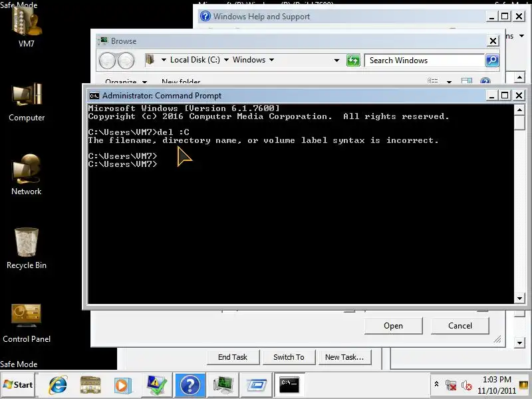
Task: Expand the Windows breadcrumb arrow
Action: pyautogui.click(x=272, y=60)
